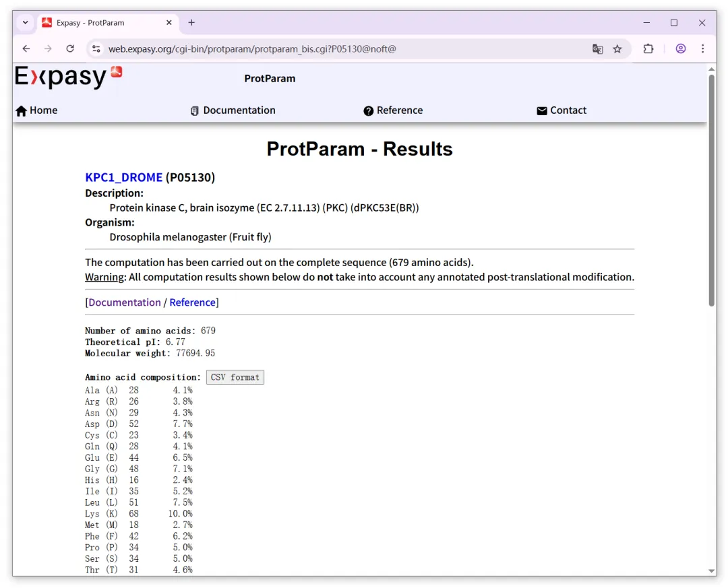Click the Protein kinase C description text
The width and height of the screenshot is (728, 588).
coord(264,207)
